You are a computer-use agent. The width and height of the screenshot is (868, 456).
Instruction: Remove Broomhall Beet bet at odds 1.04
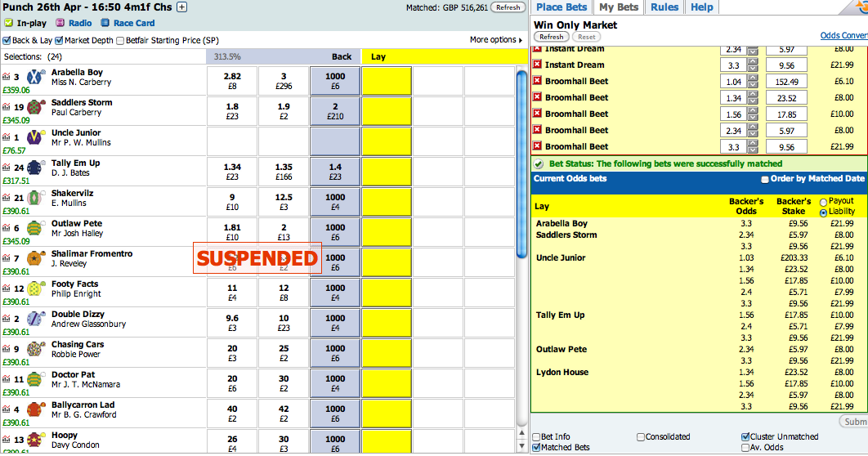click(537, 81)
